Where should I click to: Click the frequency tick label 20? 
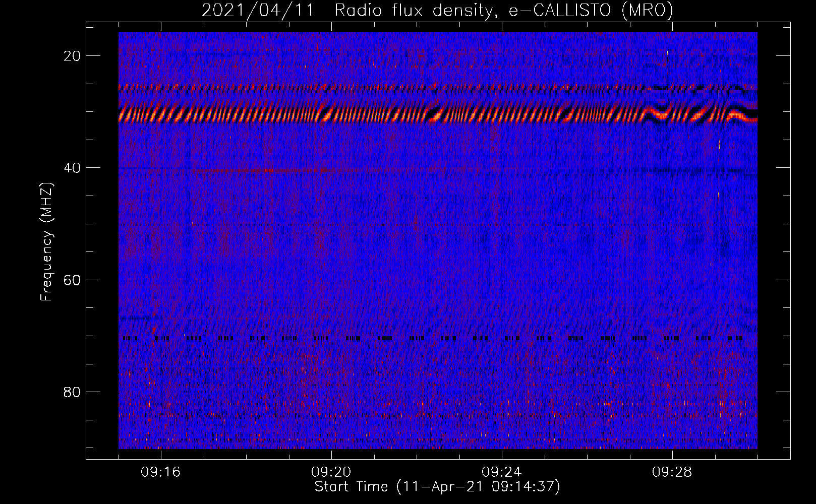(x=73, y=56)
